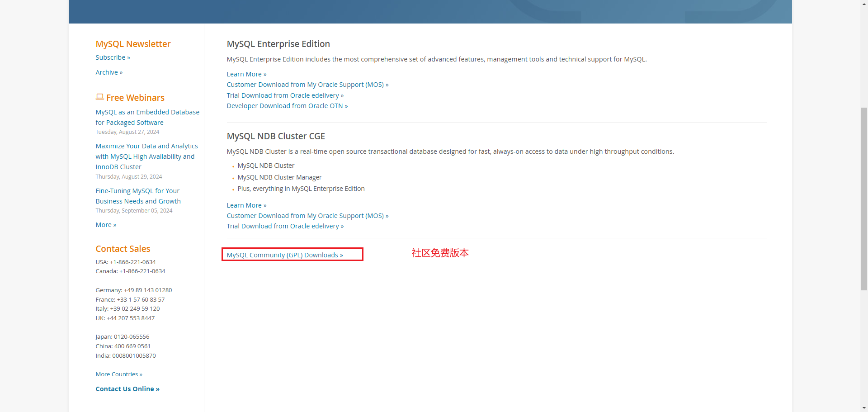Screen dimensions: 868x412
Task: Open Enterprise Trial Download from Oracle edelivery
Action: pos(285,95)
